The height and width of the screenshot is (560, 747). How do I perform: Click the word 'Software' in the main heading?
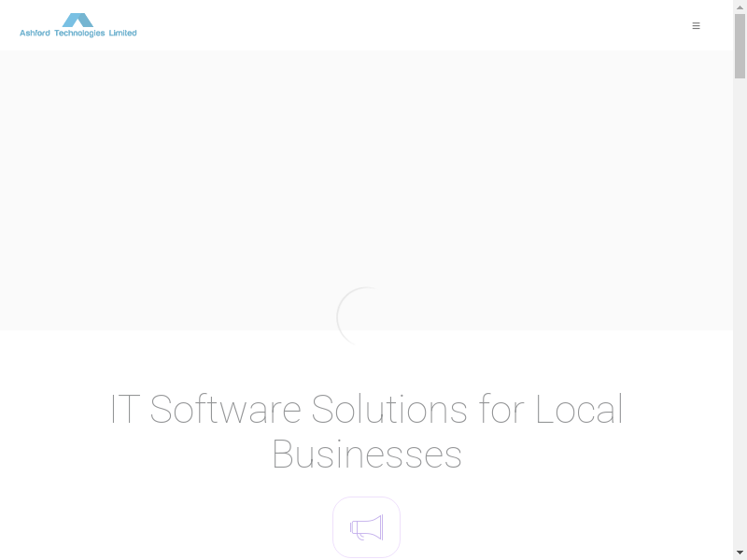coord(225,410)
